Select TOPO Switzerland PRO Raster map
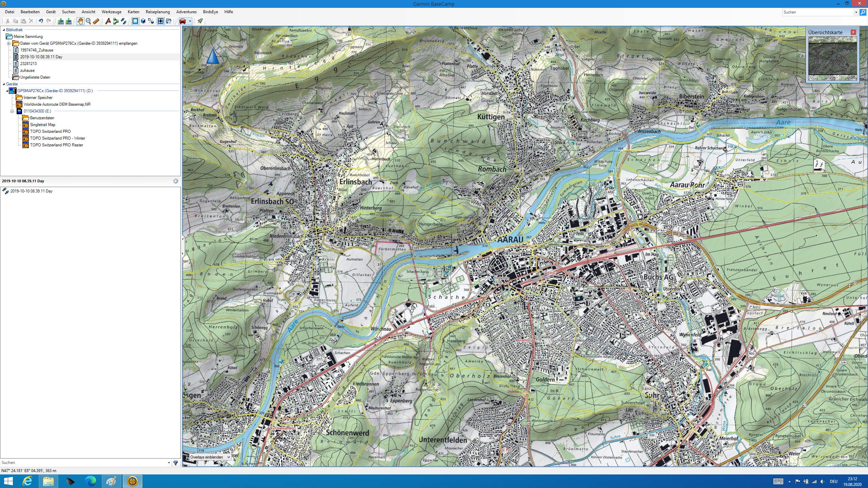Viewport: 868px width, 488px height. (57, 145)
